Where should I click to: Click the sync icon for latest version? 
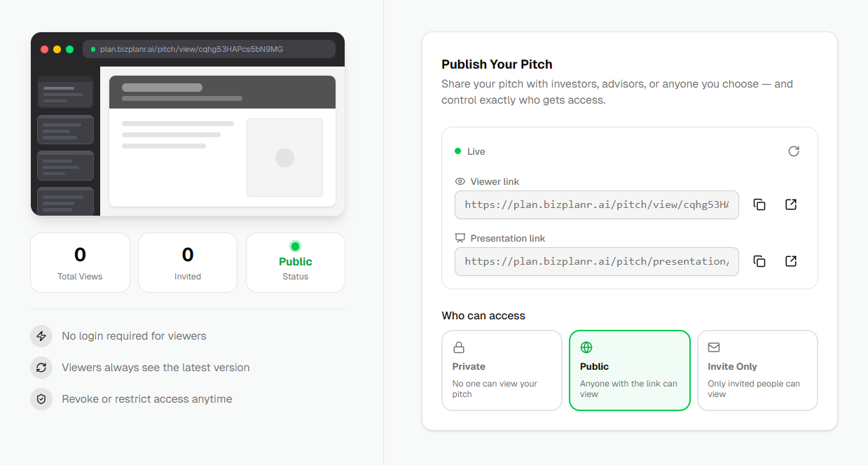pyautogui.click(x=41, y=368)
